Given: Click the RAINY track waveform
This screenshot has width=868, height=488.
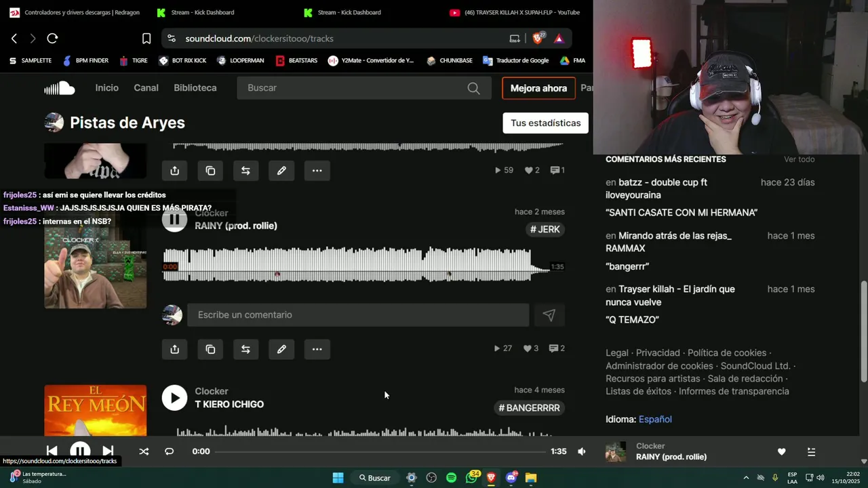Looking at the screenshot, I should click(356, 265).
